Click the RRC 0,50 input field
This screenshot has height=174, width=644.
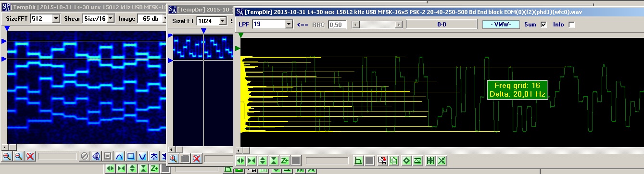coord(337,24)
